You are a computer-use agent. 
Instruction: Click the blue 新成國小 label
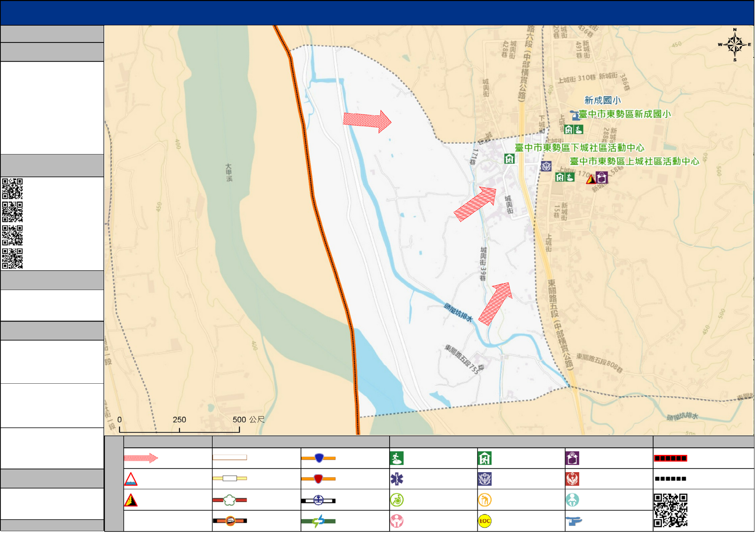(603, 100)
